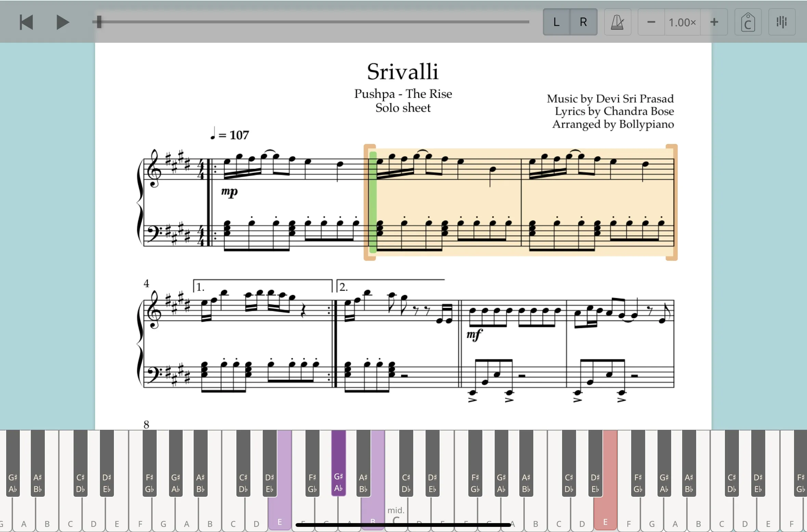Viewport: 807px width, 532px height.
Task: Click the mp dynamic marking
Action: (229, 191)
